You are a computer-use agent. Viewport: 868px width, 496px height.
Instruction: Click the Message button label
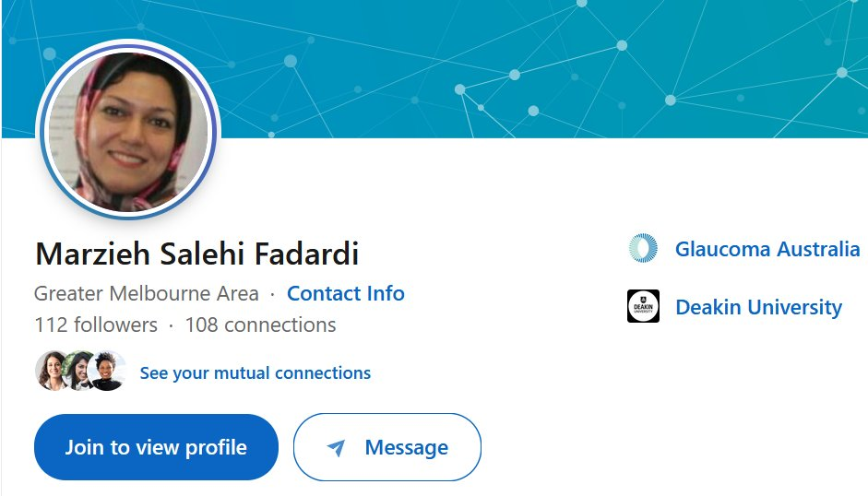coord(406,448)
